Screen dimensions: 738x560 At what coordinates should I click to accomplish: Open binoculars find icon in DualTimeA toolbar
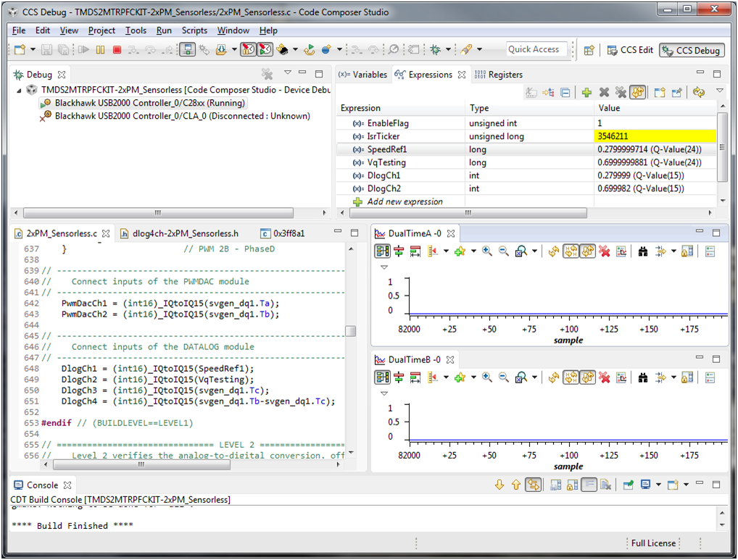(x=643, y=251)
